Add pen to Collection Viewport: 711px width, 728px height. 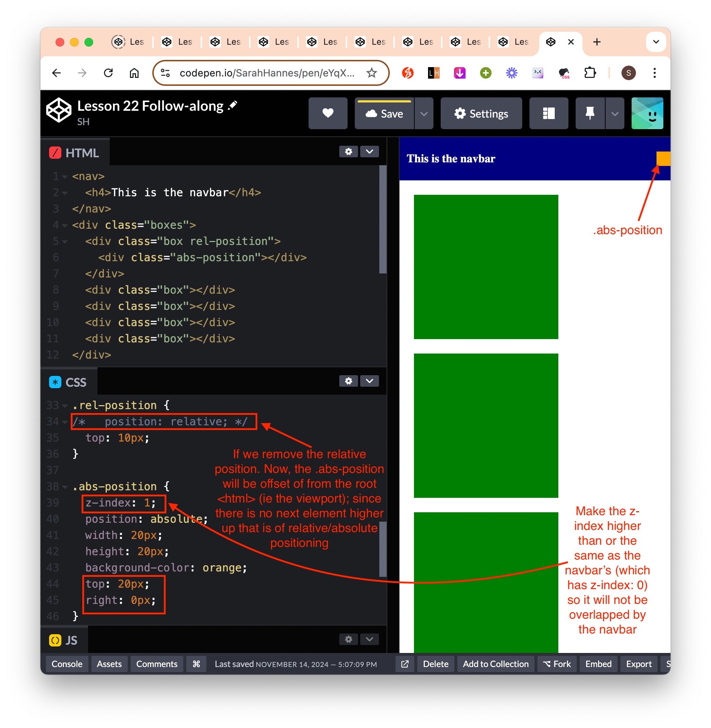point(496,663)
